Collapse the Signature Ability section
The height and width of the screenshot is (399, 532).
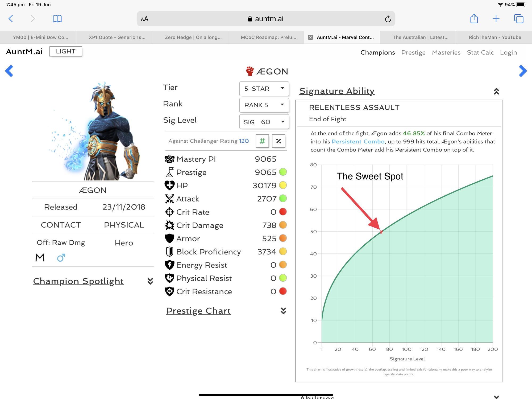tap(496, 91)
